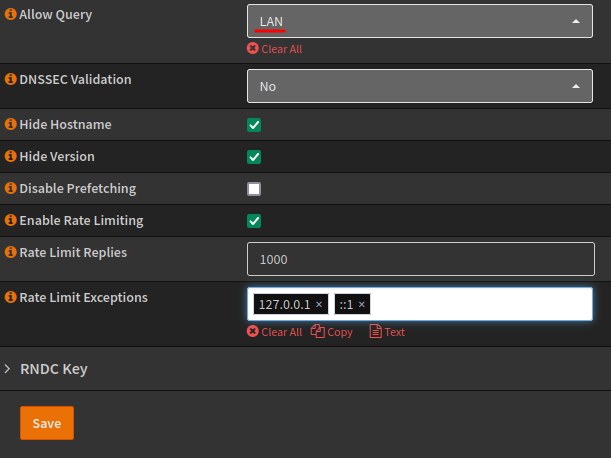The height and width of the screenshot is (458, 611).
Task: Click the Text document icon
Action: coord(376,331)
